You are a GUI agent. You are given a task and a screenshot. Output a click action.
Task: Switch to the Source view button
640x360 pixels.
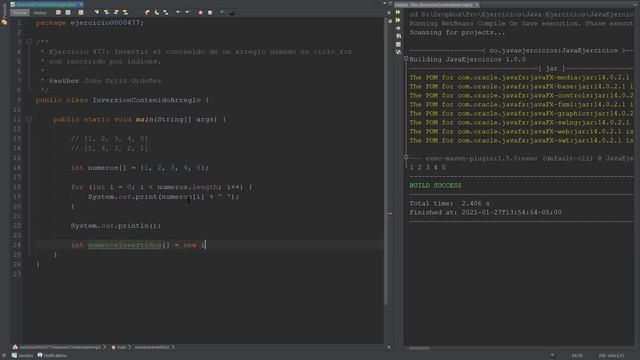coord(20,13)
